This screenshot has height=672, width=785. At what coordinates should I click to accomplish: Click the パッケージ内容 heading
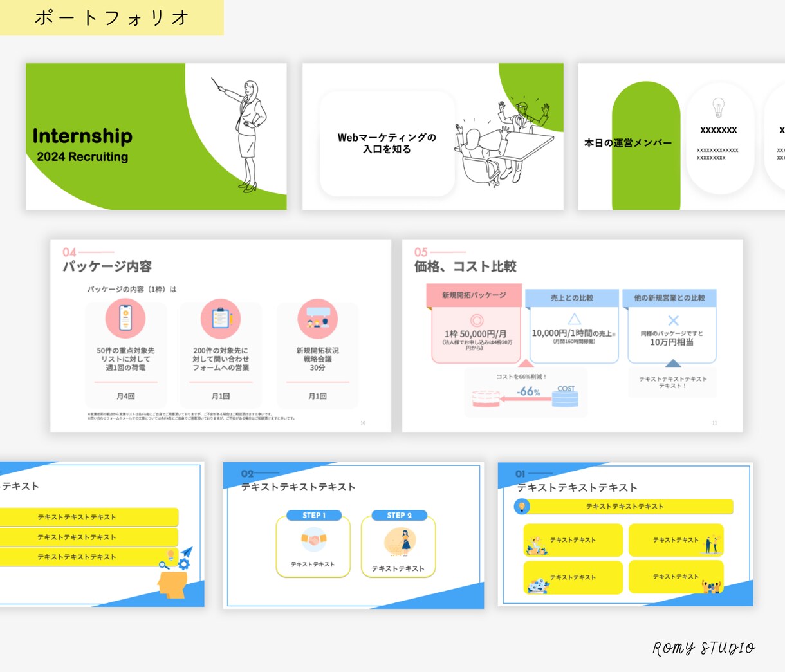point(107,266)
